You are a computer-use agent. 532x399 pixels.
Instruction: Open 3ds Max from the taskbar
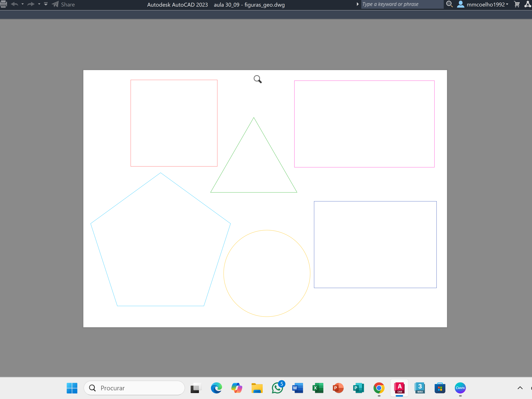tap(420, 388)
